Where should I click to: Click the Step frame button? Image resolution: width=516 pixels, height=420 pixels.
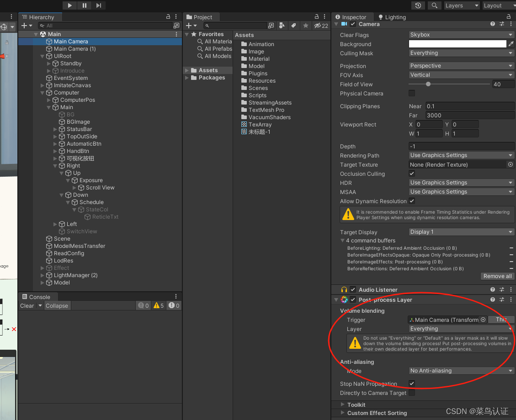click(97, 5)
